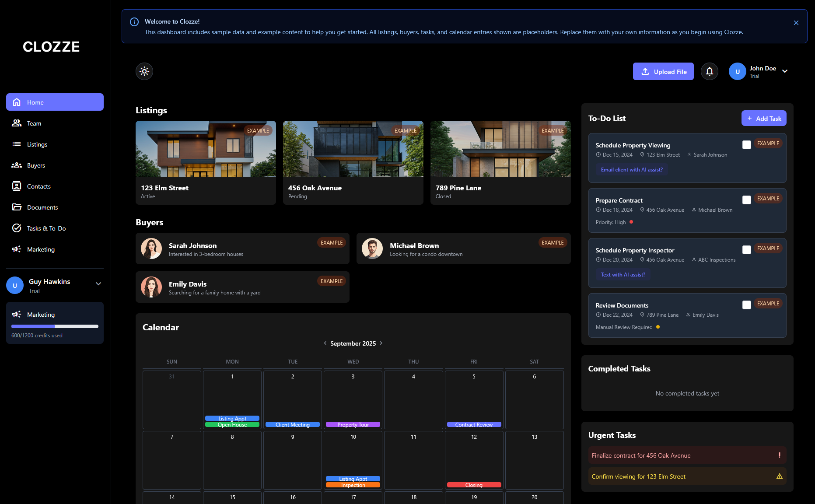The height and width of the screenshot is (504, 815).
Task: Click Email client with AI assist link
Action: pyautogui.click(x=632, y=170)
